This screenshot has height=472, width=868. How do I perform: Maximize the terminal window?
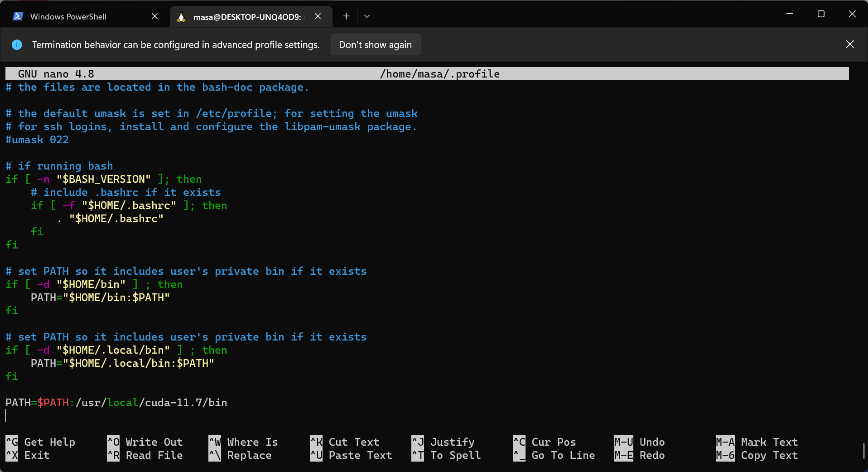(x=821, y=14)
